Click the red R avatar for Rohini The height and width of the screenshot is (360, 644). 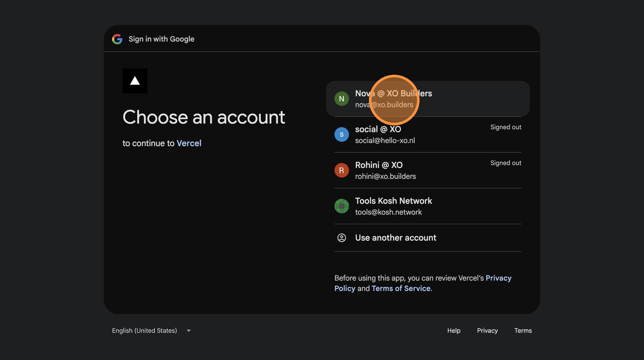(341, 170)
